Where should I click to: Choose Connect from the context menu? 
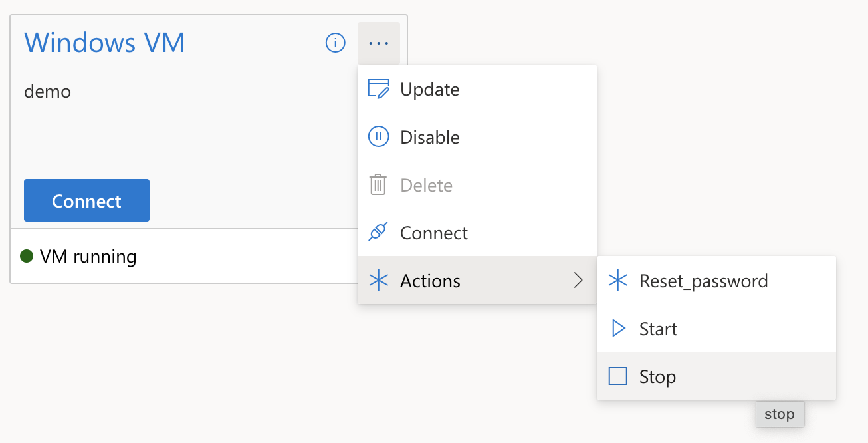pyautogui.click(x=433, y=233)
